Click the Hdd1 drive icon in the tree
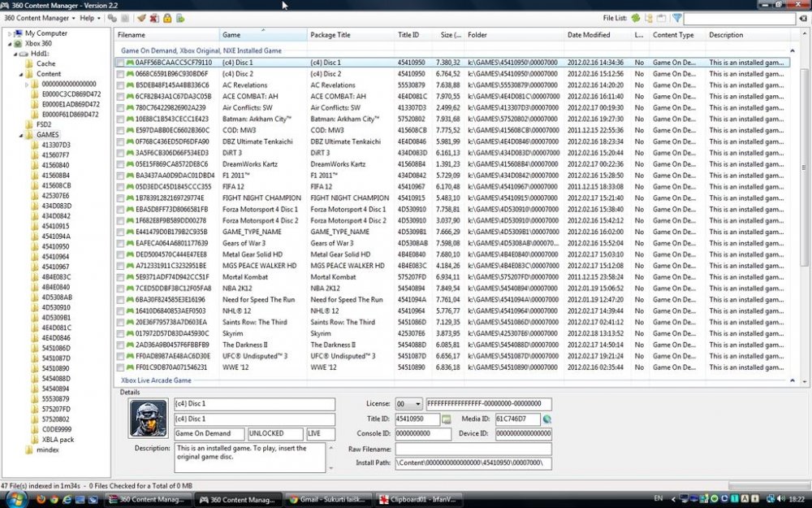Screen dimensions: 812x508 coord(24,54)
